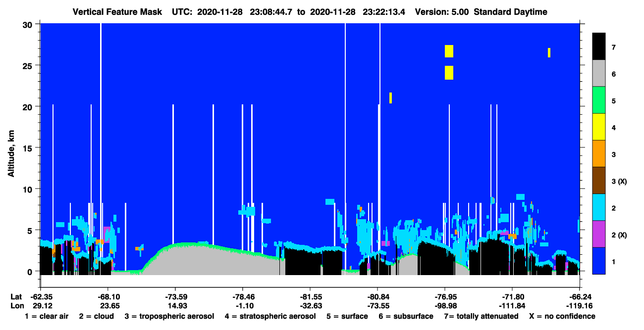Click the yellow aerosol block near 24 km
644x330 pixels.
[x=449, y=73]
